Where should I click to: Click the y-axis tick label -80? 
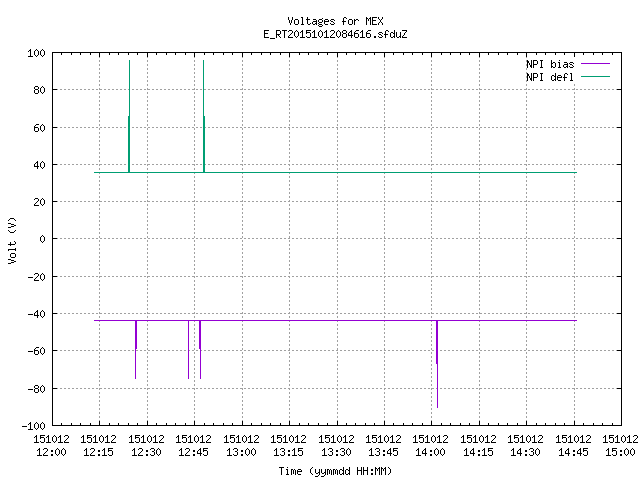36,389
